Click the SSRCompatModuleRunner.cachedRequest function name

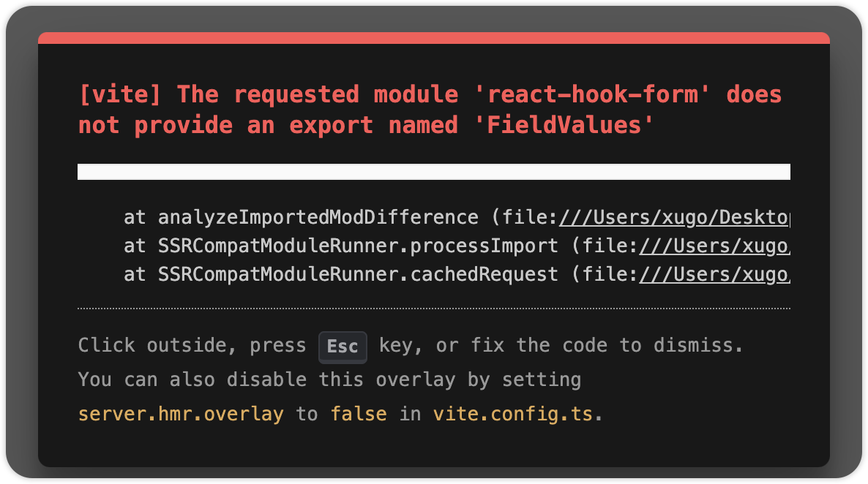357,275
